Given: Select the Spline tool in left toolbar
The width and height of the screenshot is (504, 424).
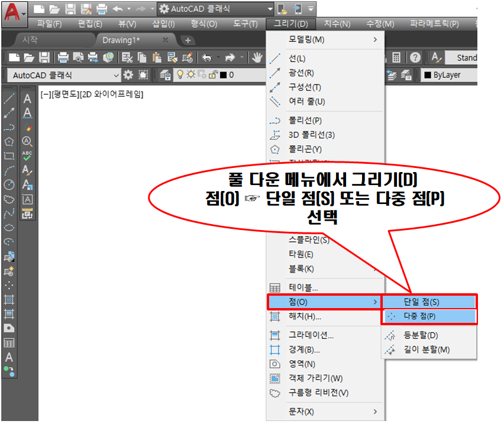Looking at the screenshot, I should pos(9,213).
